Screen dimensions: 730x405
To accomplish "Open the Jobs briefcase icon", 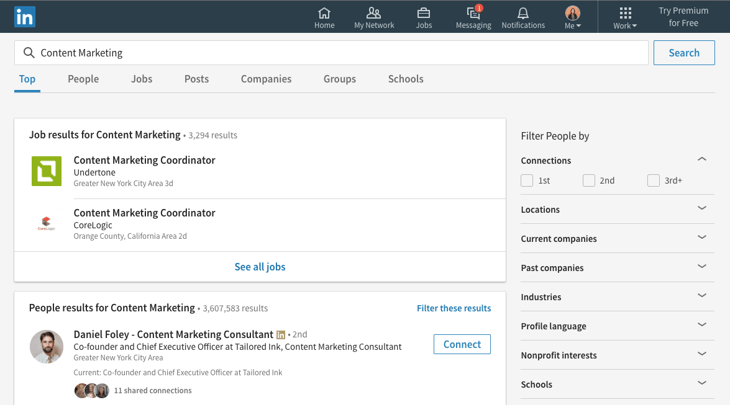I will click(424, 14).
